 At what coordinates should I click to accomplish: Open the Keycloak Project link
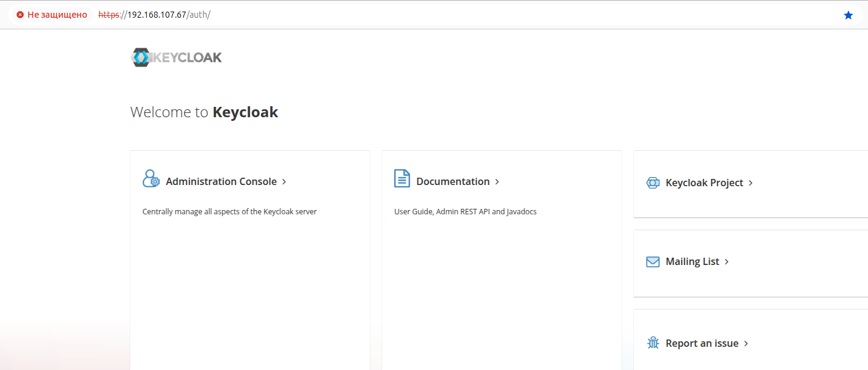(x=704, y=183)
